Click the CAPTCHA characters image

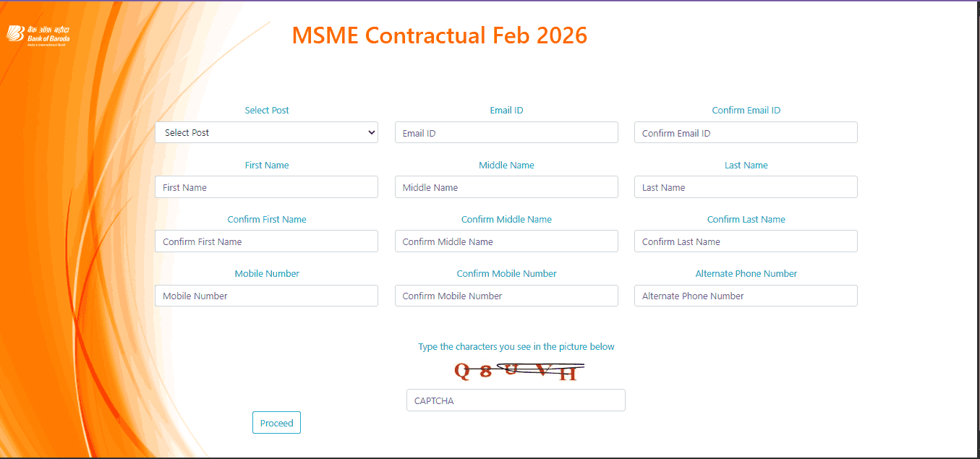(516, 372)
